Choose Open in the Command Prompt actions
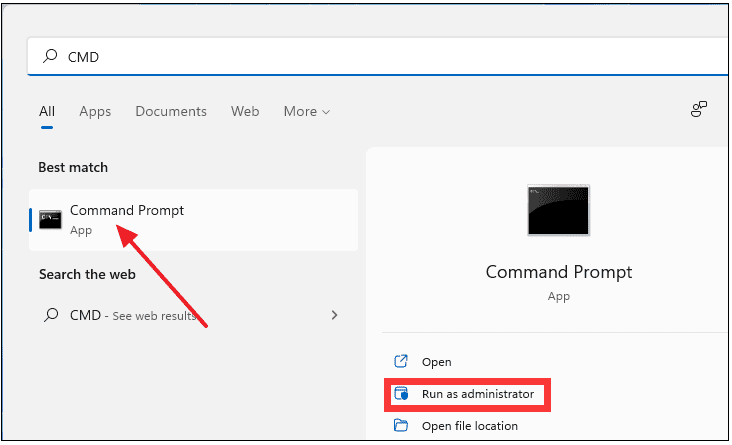 click(x=437, y=362)
